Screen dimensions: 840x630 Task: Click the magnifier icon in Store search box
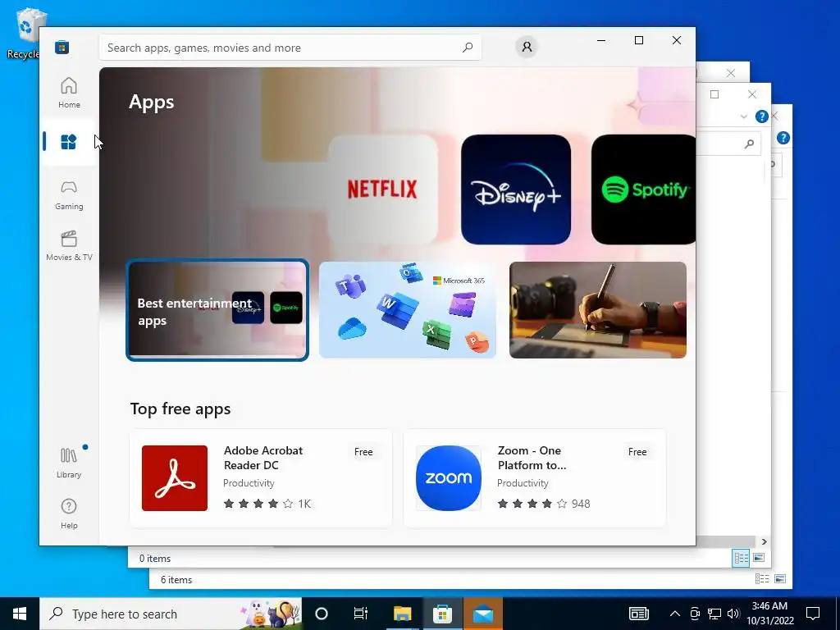pos(467,48)
